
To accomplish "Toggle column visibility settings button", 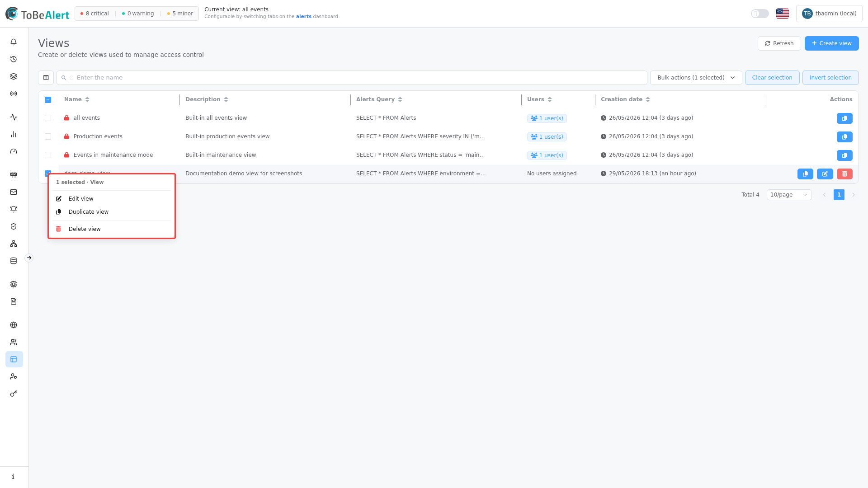I will click(46, 78).
